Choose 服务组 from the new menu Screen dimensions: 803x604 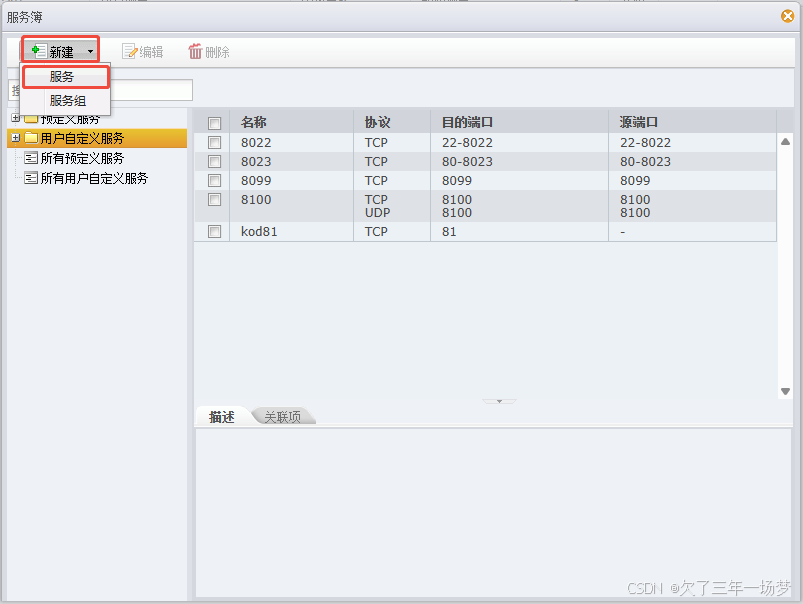click(68, 101)
